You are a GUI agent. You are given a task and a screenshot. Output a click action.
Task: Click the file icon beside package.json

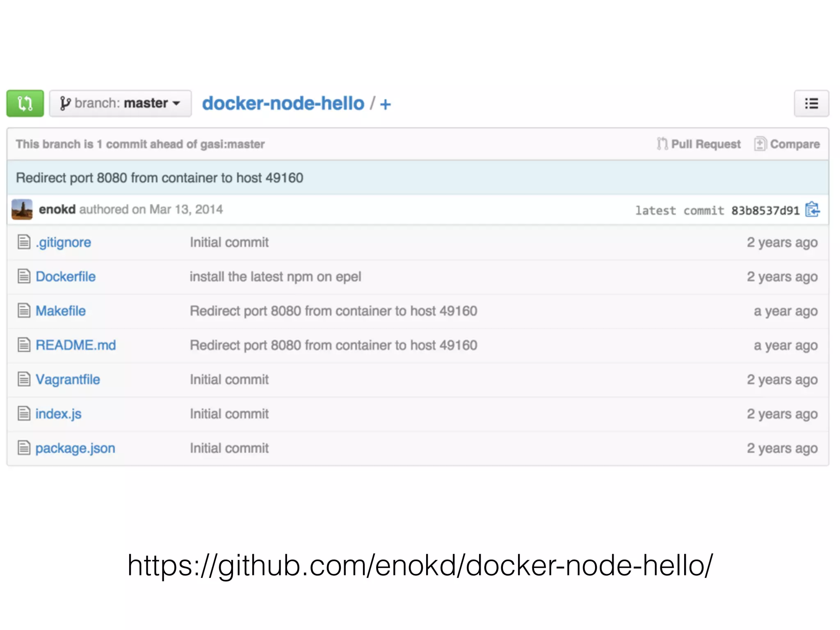pyautogui.click(x=24, y=448)
